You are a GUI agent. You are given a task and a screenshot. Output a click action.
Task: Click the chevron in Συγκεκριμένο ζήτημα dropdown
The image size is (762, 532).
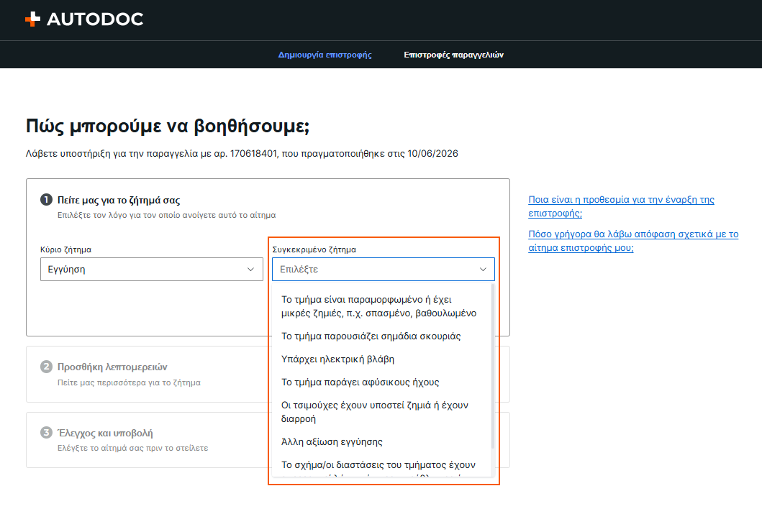[483, 270]
